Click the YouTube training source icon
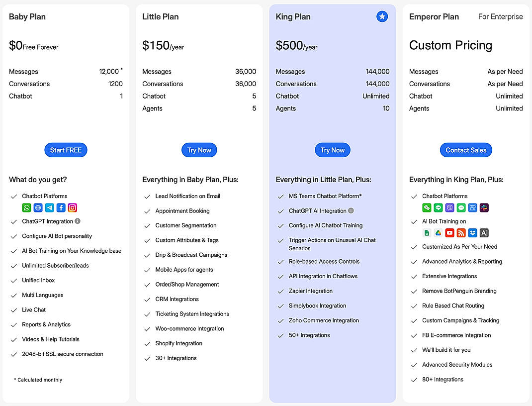 tap(450, 233)
